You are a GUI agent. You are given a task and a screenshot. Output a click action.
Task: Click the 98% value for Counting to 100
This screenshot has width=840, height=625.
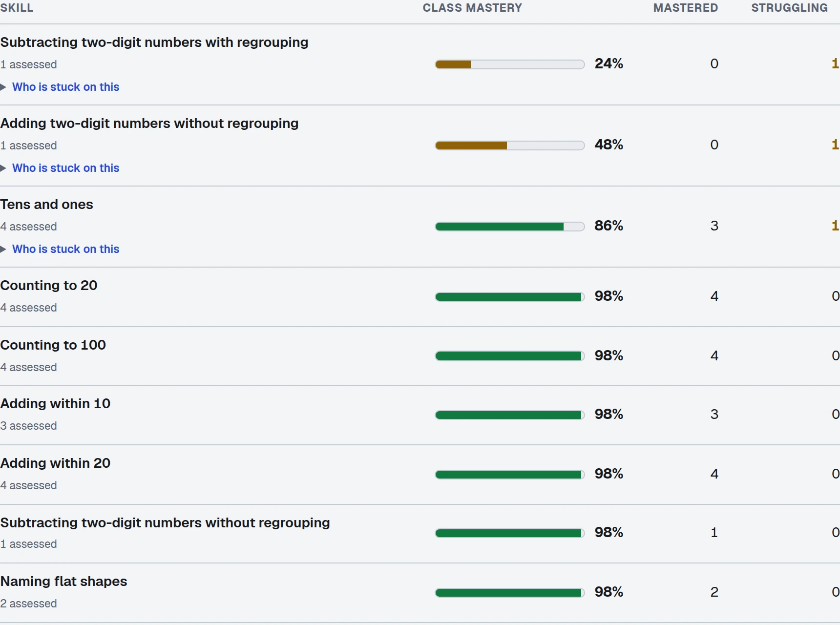pos(609,355)
